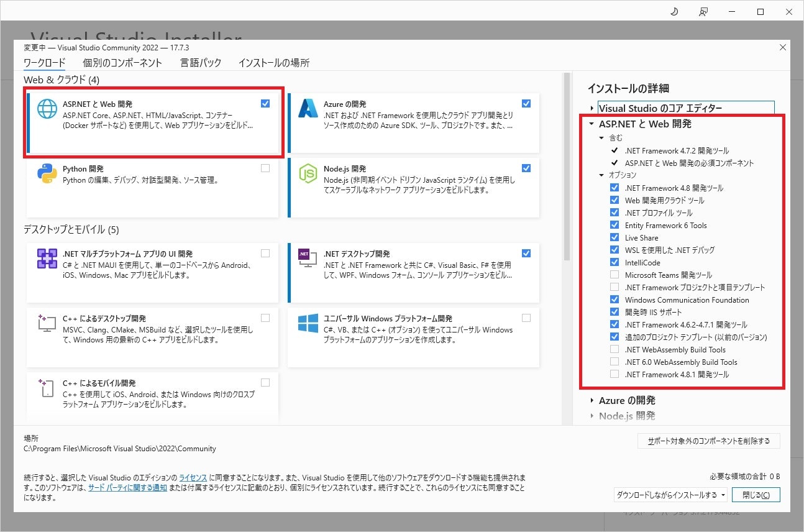Uncheck .NET プロファイル ツール option
This screenshot has width=804, height=532.
(614, 213)
